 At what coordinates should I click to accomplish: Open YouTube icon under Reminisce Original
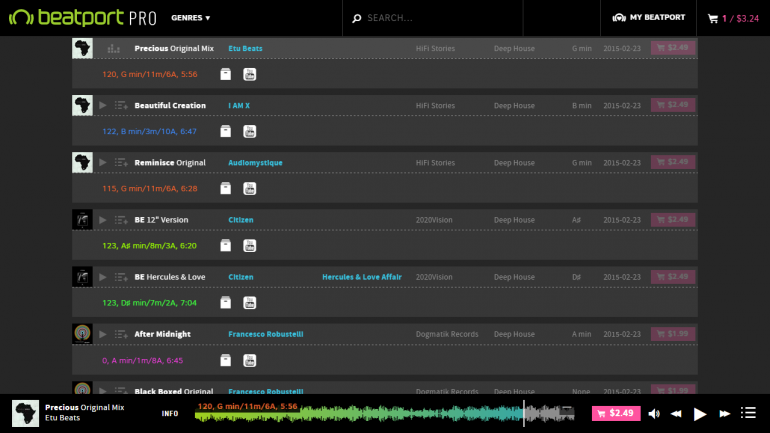[249, 189]
